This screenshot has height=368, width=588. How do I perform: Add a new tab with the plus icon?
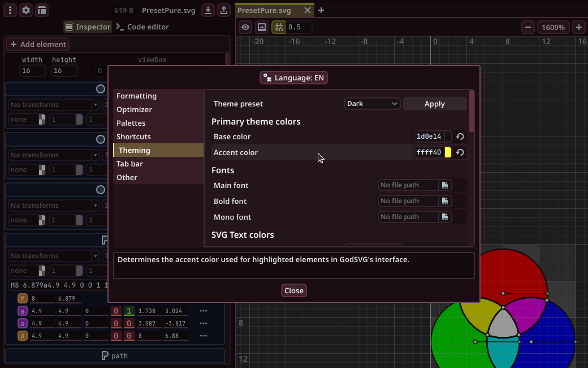[321, 10]
